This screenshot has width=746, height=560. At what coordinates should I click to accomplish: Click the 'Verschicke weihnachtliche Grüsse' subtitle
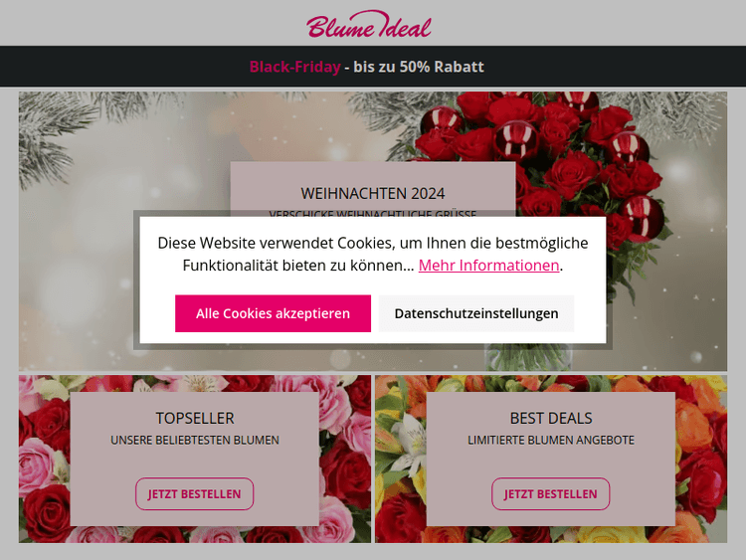click(x=373, y=214)
